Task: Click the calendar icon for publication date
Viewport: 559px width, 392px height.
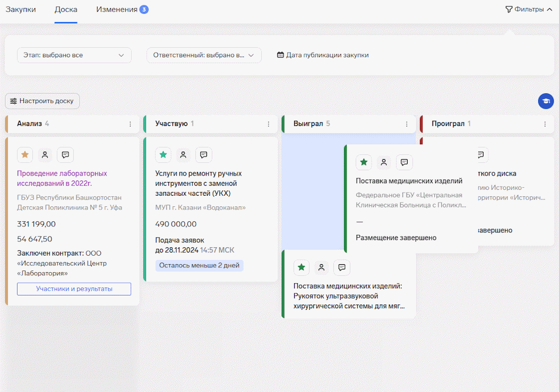Action: tap(281, 55)
